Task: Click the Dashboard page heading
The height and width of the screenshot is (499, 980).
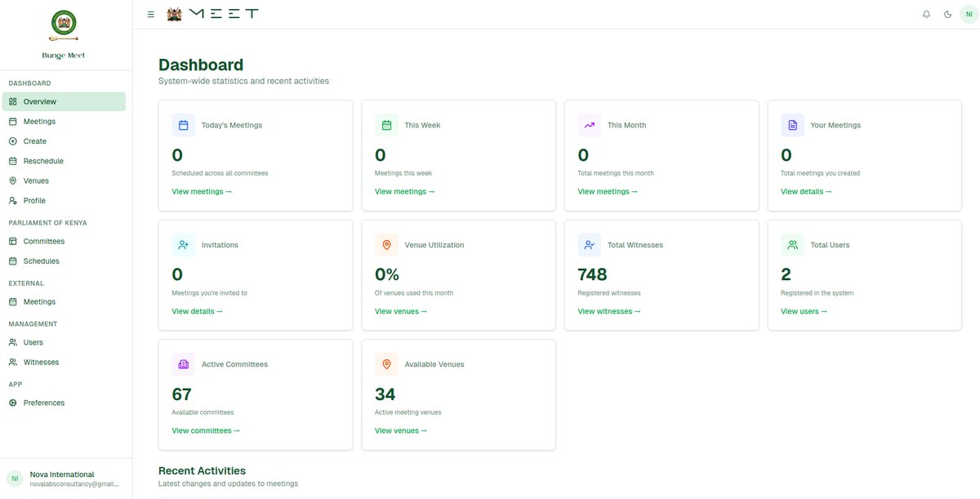Action: pyautogui.click(x=201, y=65)
